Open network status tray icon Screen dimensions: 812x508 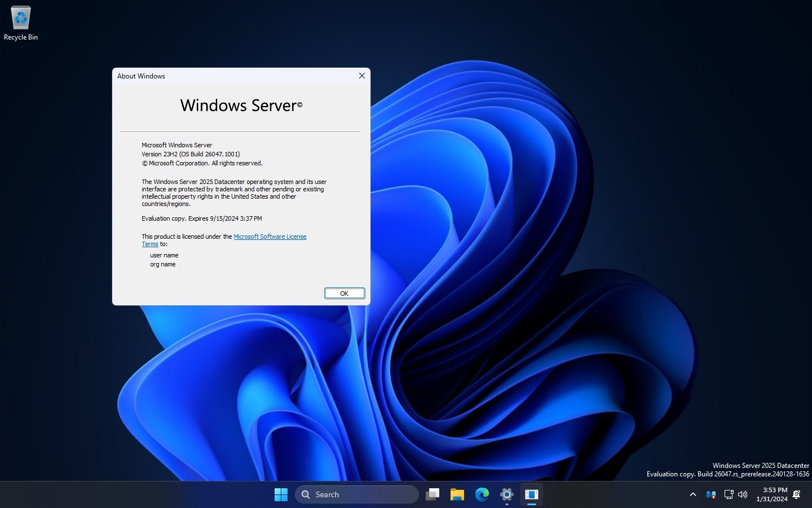tap(729, 494)
